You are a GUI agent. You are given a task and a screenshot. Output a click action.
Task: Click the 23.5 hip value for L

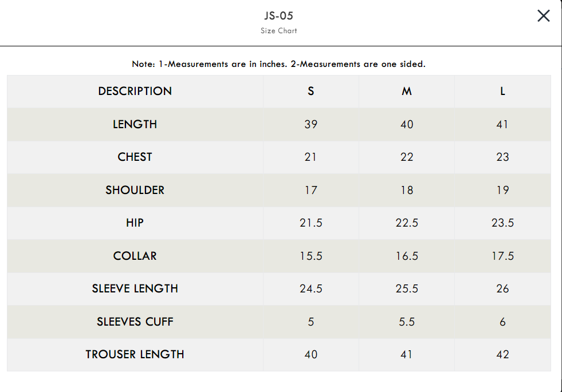[x=502, y=223]
